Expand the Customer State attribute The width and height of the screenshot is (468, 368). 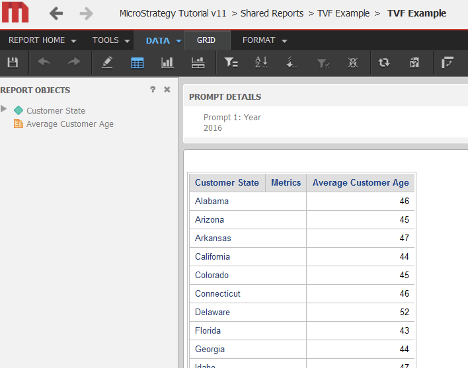point(4,109)
